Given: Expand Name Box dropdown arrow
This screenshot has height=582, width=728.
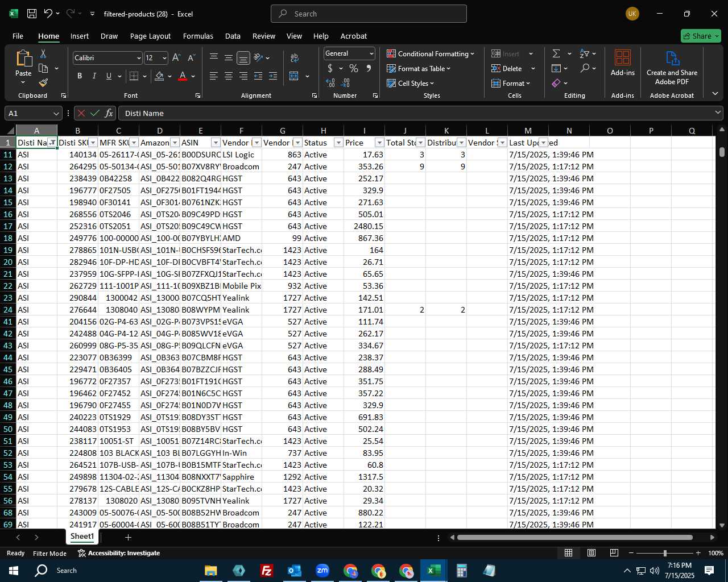Looking at the screenshot, I should tap(56, 113).
